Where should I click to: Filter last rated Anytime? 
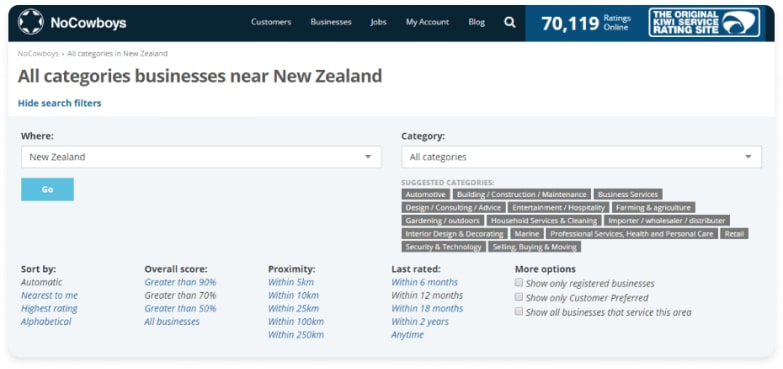click(x=407, y=335)
